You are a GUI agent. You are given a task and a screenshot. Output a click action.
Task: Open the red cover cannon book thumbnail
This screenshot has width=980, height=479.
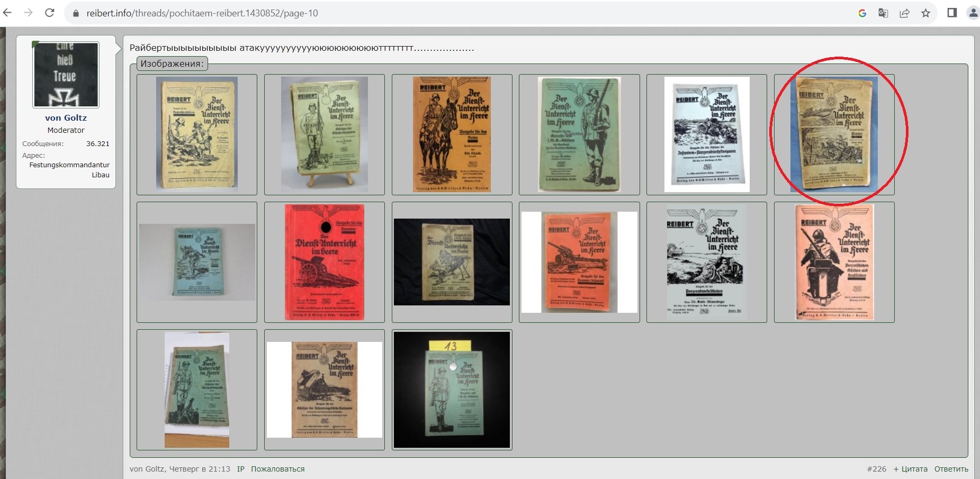tap(324, 262)
